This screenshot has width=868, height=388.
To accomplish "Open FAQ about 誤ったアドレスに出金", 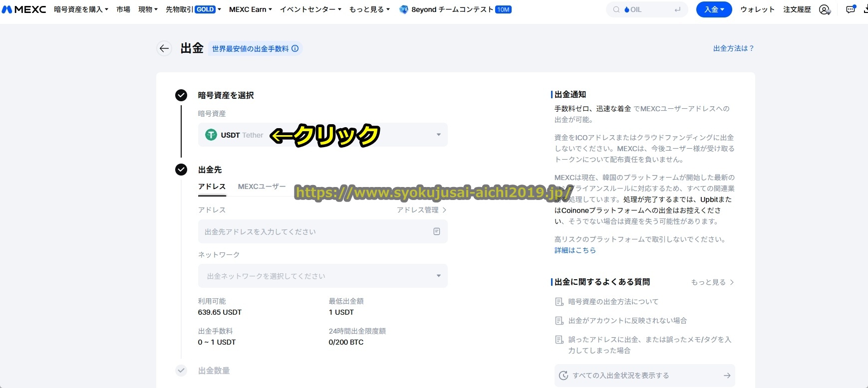I will (649, 345).
